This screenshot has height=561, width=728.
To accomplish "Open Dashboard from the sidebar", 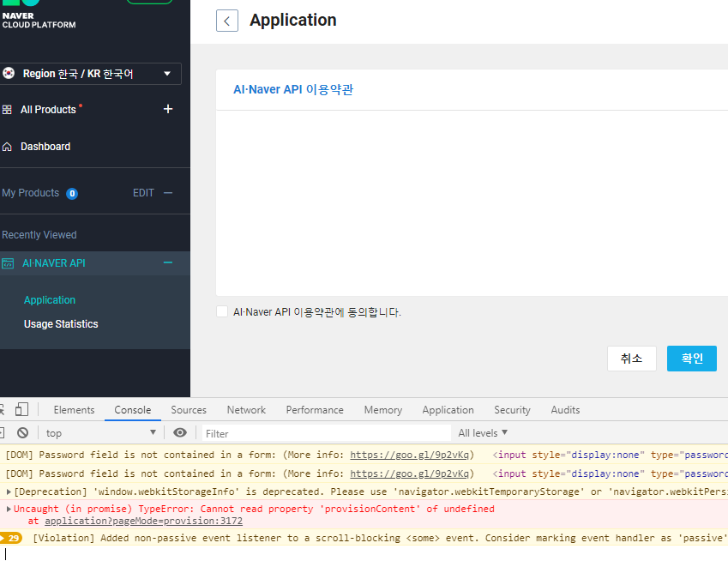I will [x=45, y=147].
